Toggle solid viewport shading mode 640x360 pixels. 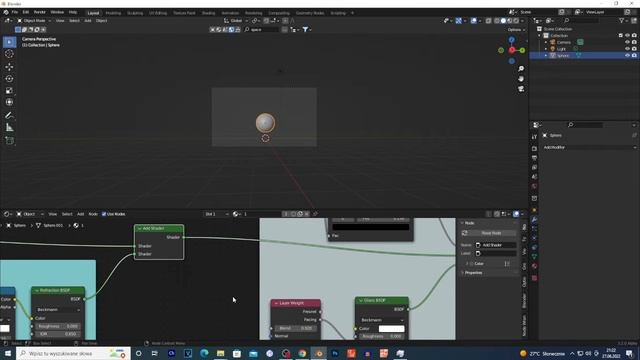click(503, 20)
